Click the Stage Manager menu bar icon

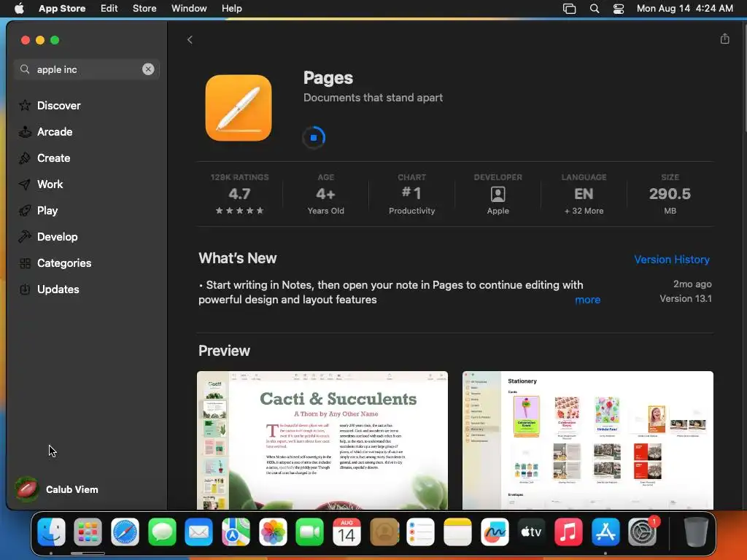click(x=569, y=8)
